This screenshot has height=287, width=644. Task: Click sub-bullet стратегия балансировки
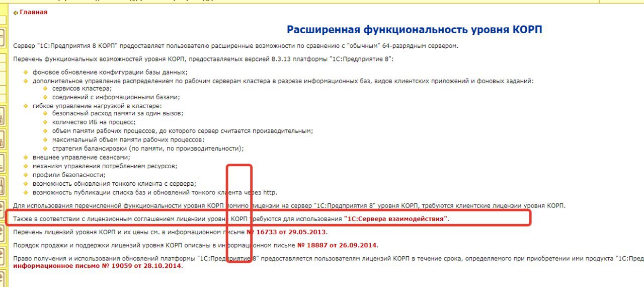click(x=148, y=148)
